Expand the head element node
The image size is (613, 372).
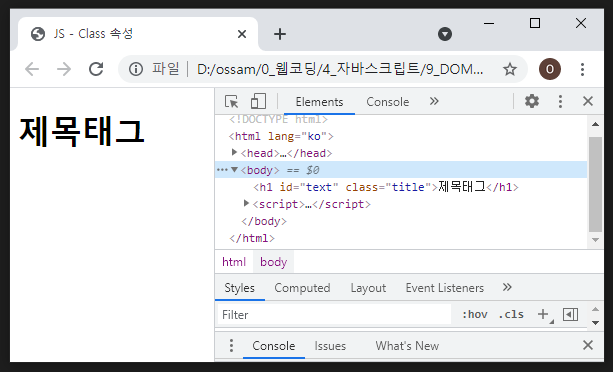(x=234, y=152)
